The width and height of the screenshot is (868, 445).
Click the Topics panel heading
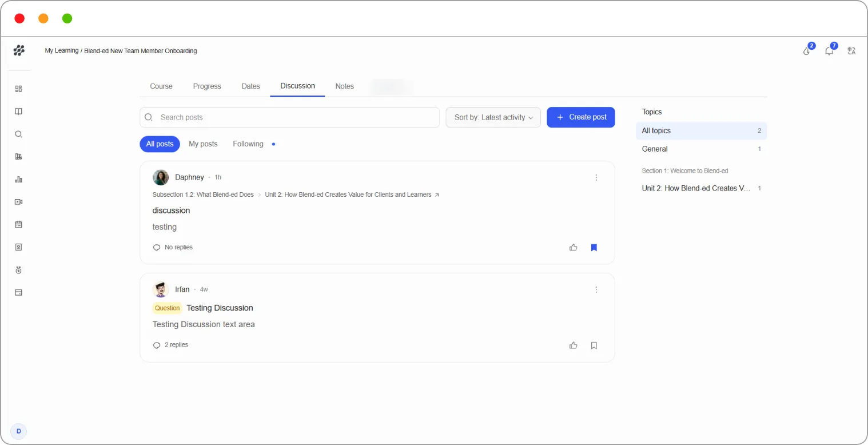click(x=652, y=112)
